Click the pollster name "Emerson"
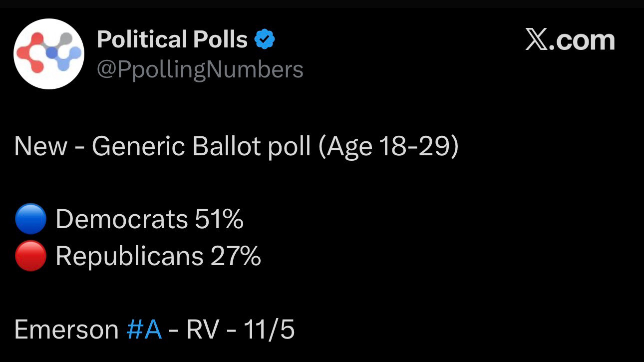The width and height of the screenshot is (644, 362). pos(66,330)
